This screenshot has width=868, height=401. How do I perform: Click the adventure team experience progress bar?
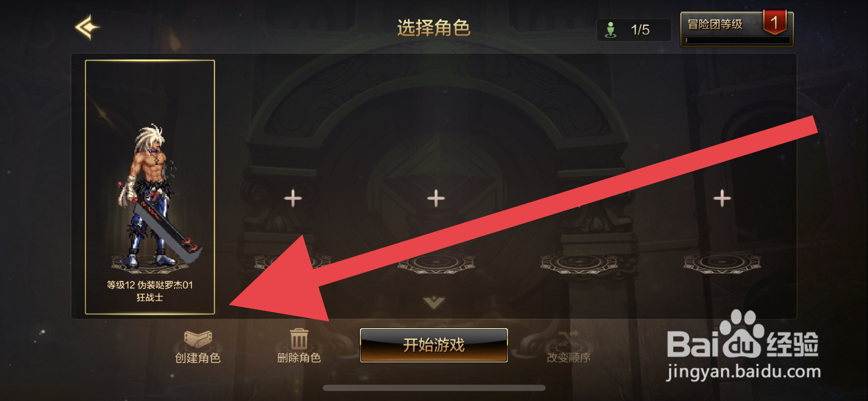[737, 40]
